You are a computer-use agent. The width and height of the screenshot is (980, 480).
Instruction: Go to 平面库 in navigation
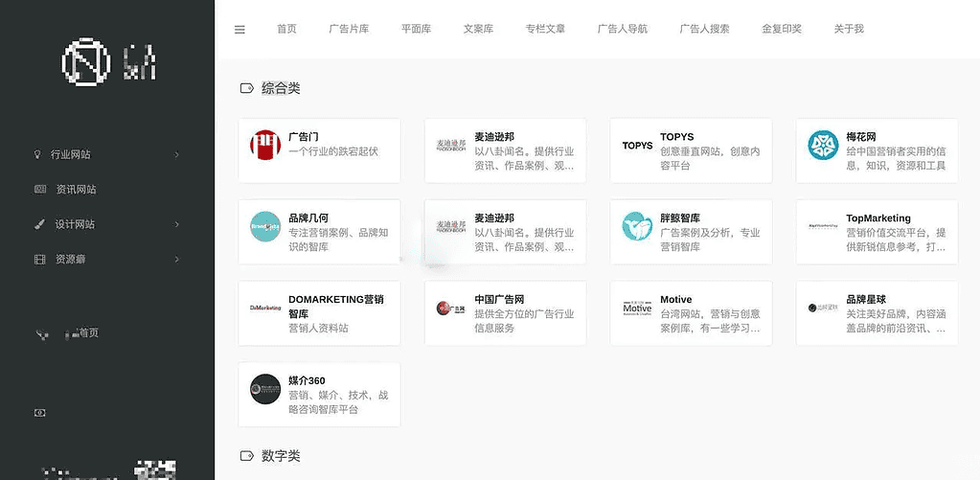pos(417,29)
